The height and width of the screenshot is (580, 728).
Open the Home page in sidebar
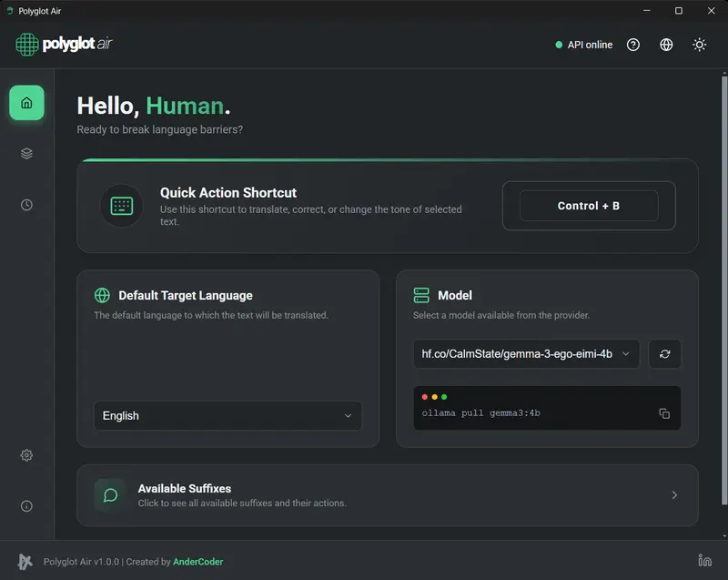pyautogui.click(x=26, y=103)
